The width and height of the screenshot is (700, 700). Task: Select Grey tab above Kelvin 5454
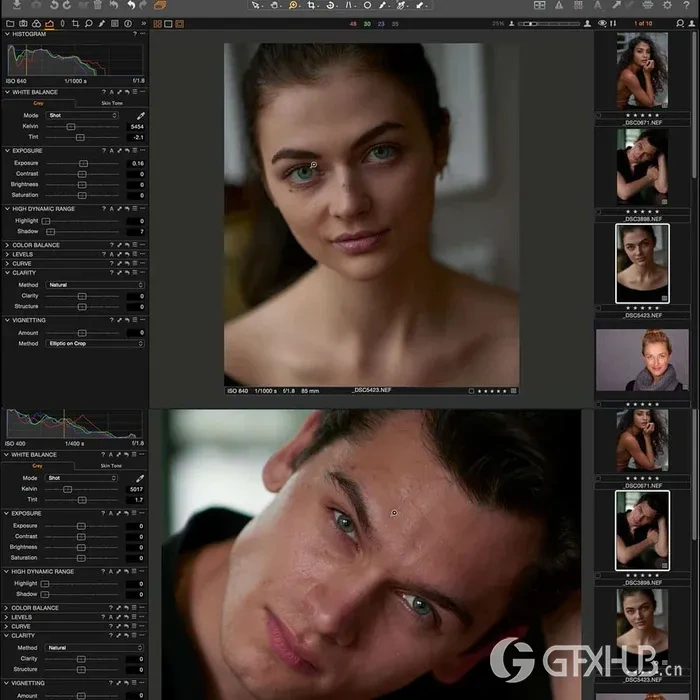point(38,103)
